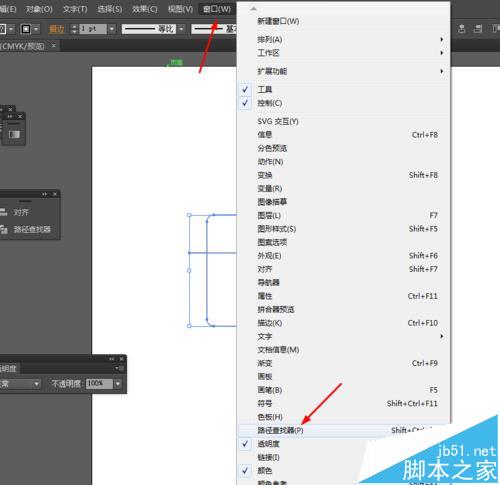Click the orange 描边 stroke label

pyautogui.click(x=56, y=29)
